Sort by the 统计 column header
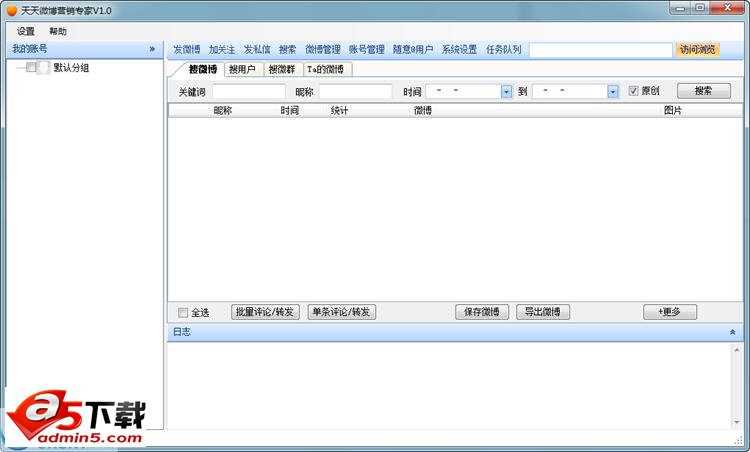750x452 pixels. (x=339, y=110)
